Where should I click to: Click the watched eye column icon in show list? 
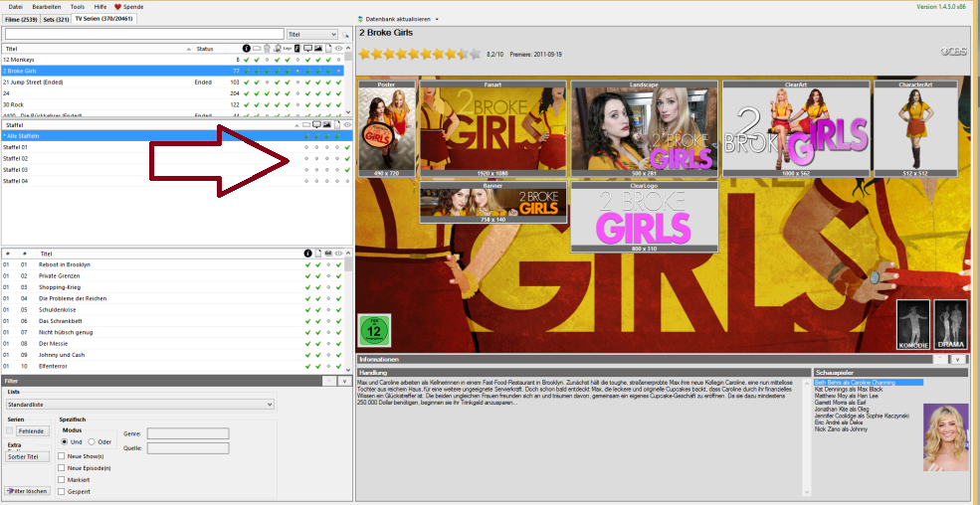(338, 48)
